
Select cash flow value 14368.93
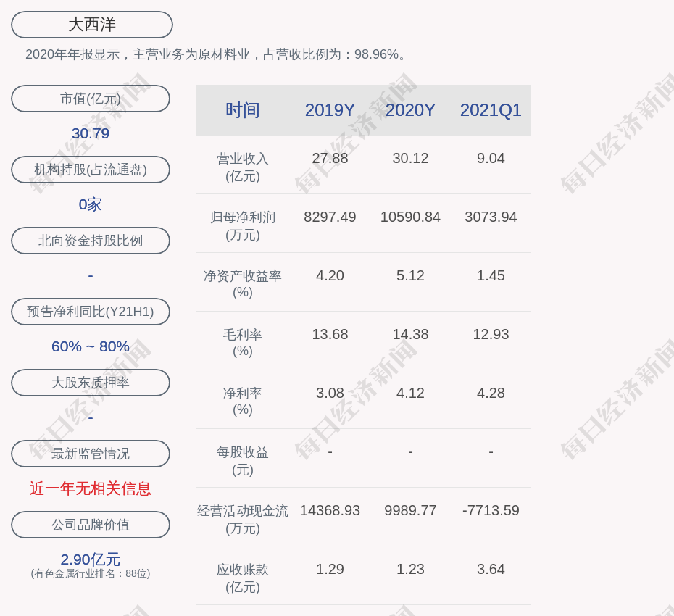(330, 510)
